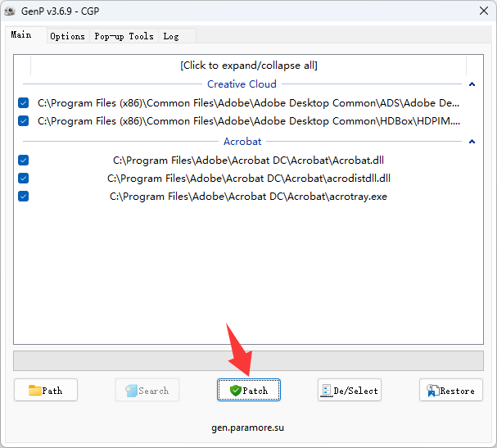Viewport: 497px width, 448px height.
Task: Uncheck the ADS Adobe Desktop path checkbox
Action: point(24,102)
